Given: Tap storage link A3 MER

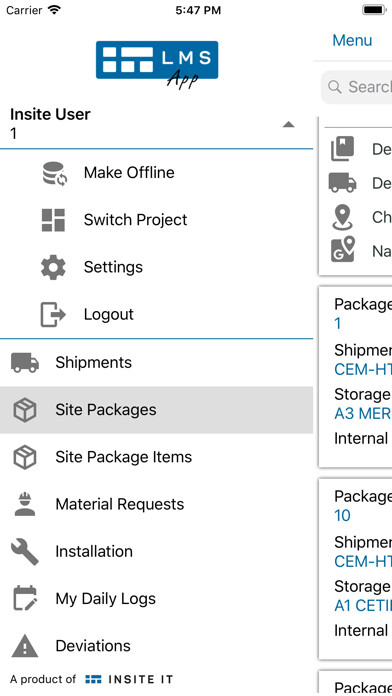Looking at the screenshot, I should tap(363, 414).
